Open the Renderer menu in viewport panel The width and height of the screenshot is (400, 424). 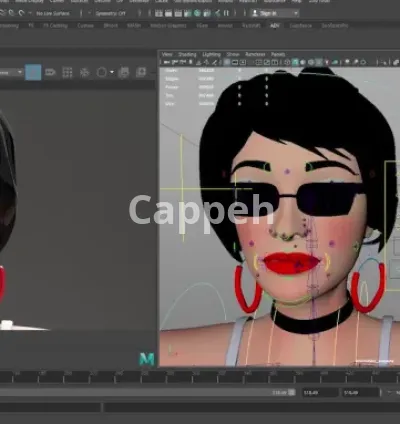coord(255,54)
